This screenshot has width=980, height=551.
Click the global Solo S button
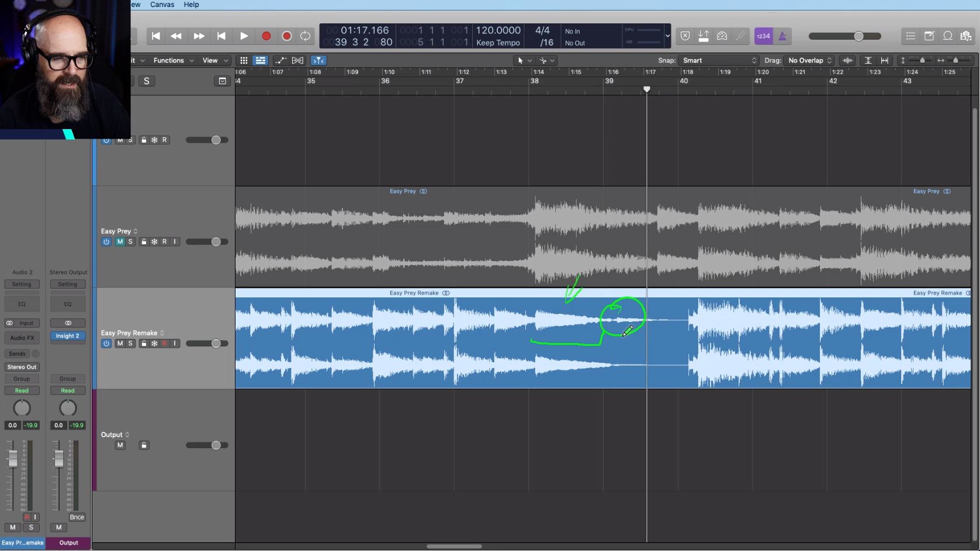(x=147, y=81)
